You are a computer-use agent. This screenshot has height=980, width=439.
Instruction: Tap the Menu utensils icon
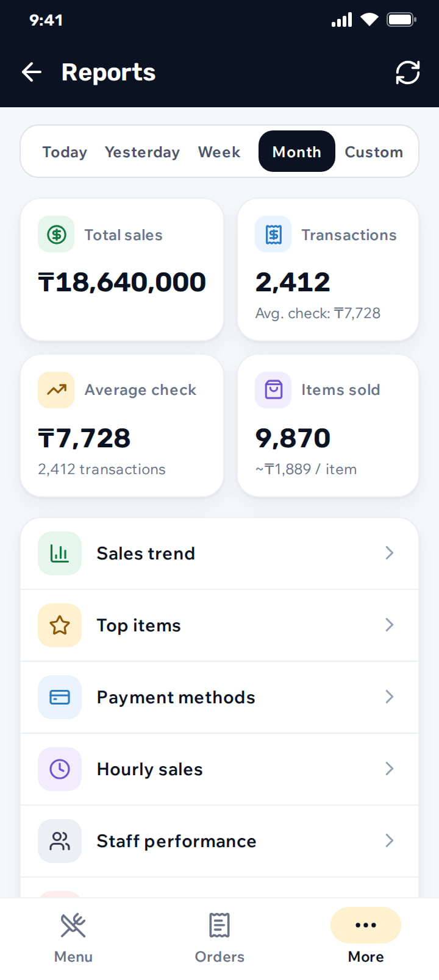pyautogui.click(x=73, y=925)
